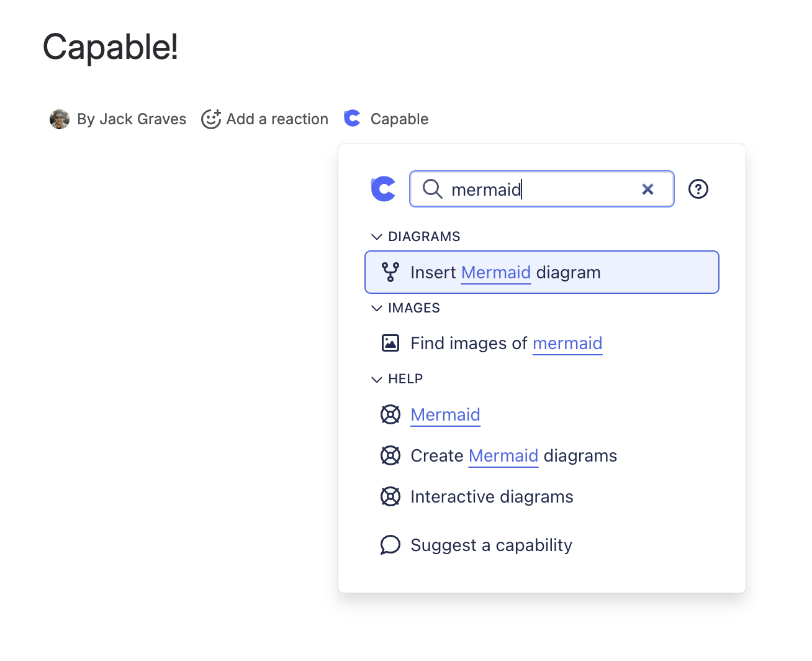Open Interactive diagrams help topic
Image resolution: width=812 pixels, height=661 pixels.
click(x=492, y=496)
